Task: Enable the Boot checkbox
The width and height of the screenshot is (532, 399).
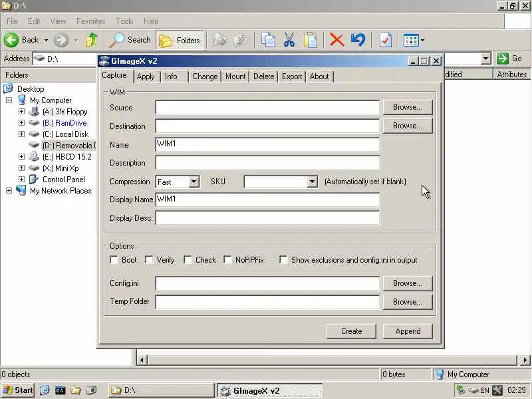Action: [x=114, y=260]
